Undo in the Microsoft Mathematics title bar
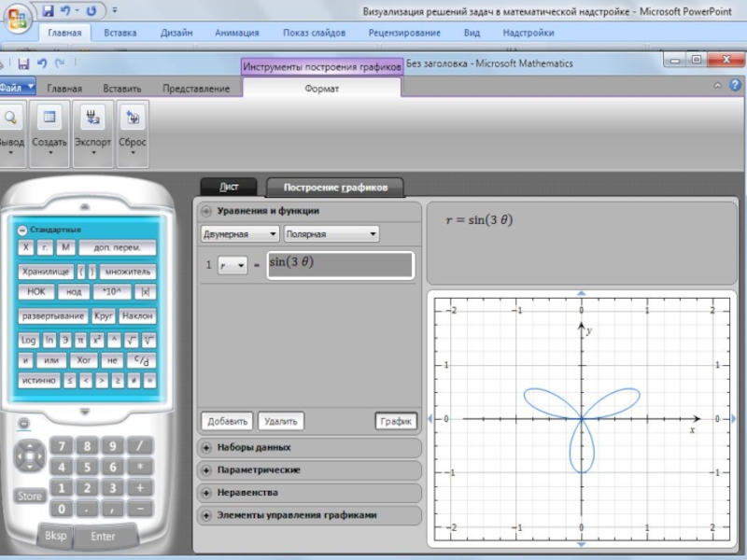 (x=42, y=63)
